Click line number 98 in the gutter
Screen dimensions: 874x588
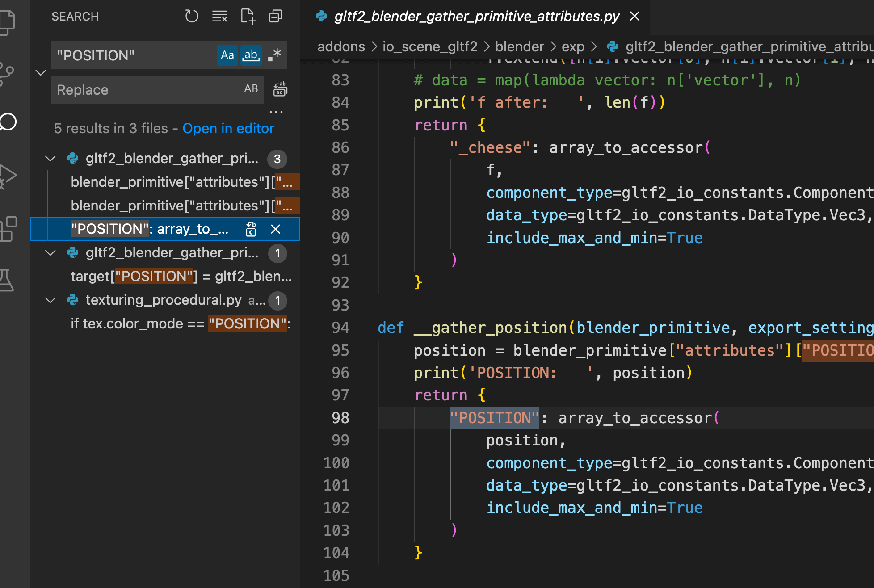click(340, 418)
